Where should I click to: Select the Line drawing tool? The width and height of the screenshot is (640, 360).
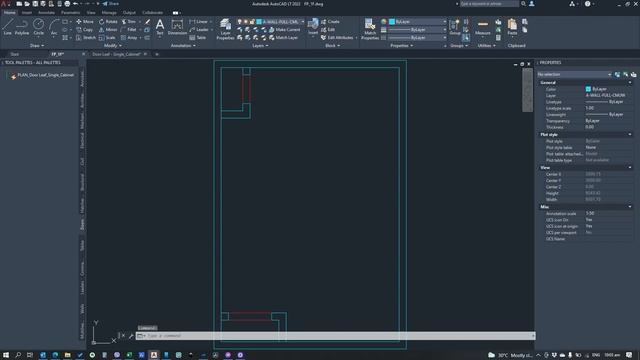click(x=7, y=27)
